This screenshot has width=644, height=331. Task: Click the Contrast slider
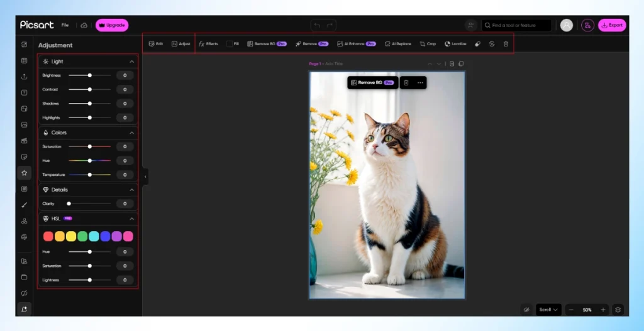[89, 89]
